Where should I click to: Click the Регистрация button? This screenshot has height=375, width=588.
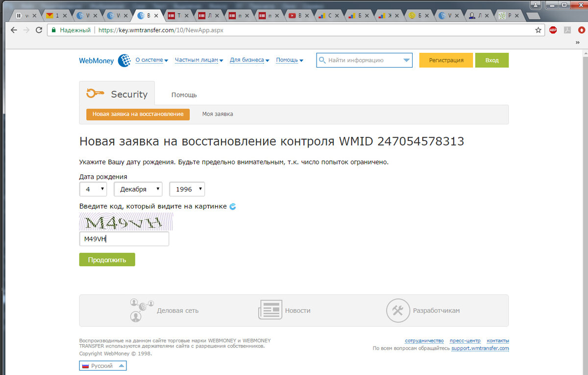click(446, 60)
